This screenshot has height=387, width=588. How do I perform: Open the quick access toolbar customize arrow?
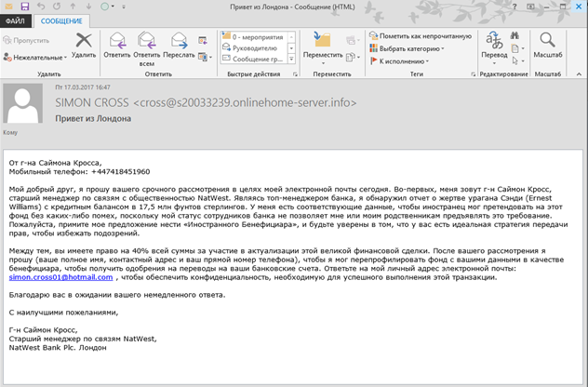click(x=124, y=7)
